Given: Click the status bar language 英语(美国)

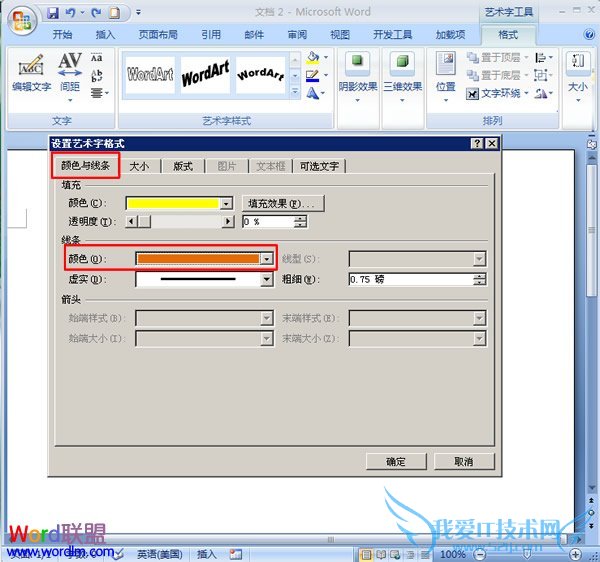Looking at the screenshot, I should 160,554.
